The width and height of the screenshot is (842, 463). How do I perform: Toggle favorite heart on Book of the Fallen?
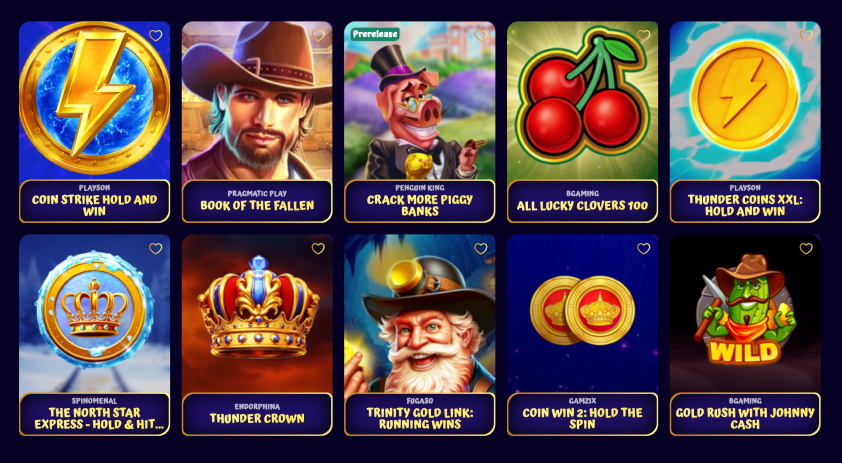318,35
